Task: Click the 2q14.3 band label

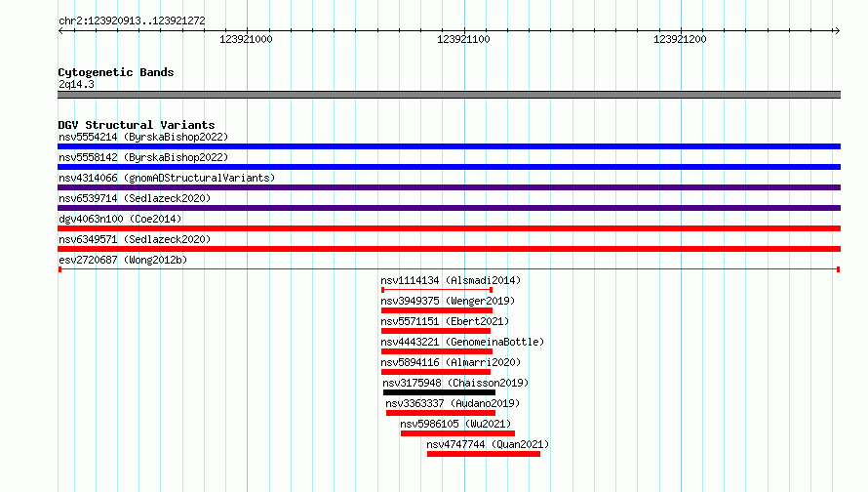Action: tap(76, 84)
